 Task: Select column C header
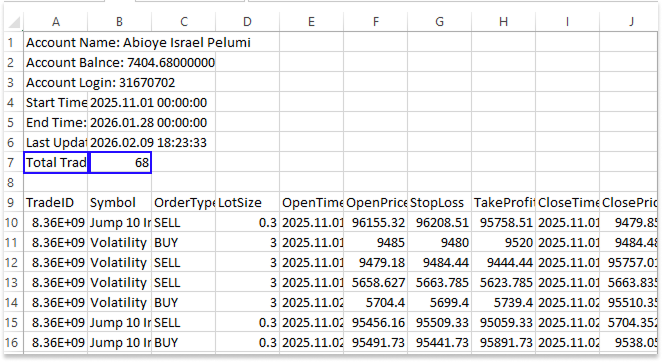(x=184, y=22)
